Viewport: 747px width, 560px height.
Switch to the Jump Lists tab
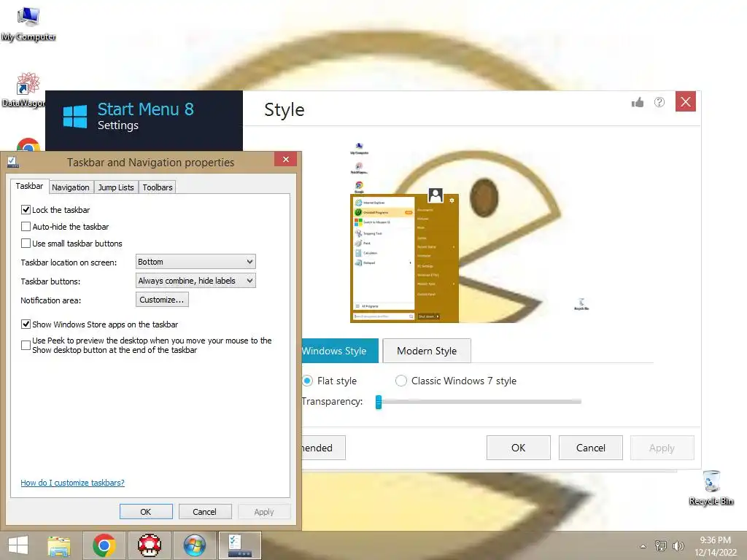click(116, 187)
